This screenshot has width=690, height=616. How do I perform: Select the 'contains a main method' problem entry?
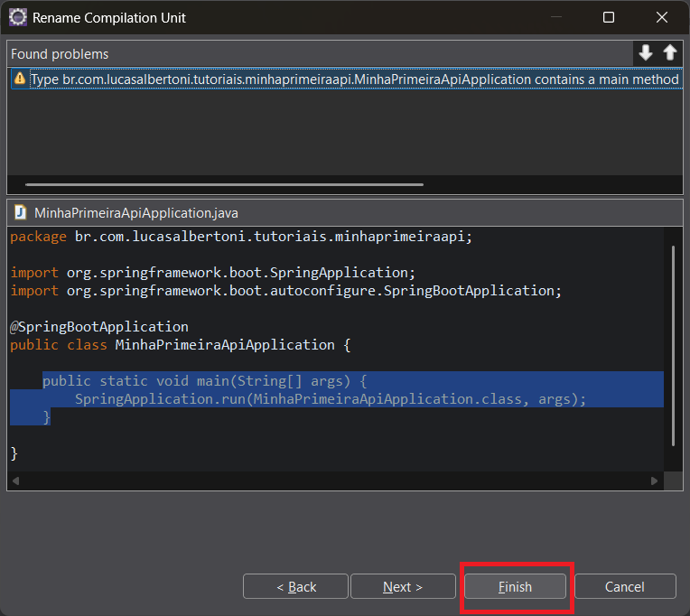click(354, 79)
